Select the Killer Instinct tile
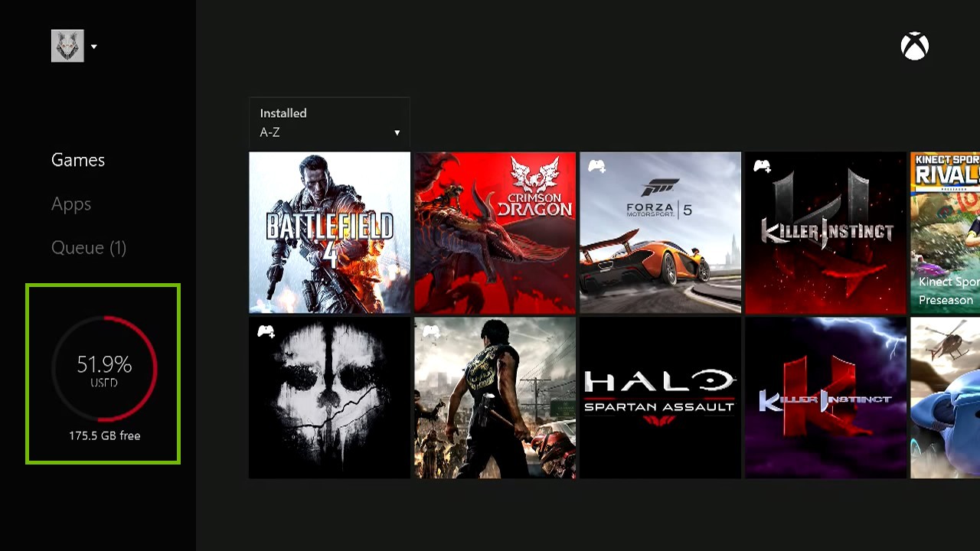 (x=825, y=233)
